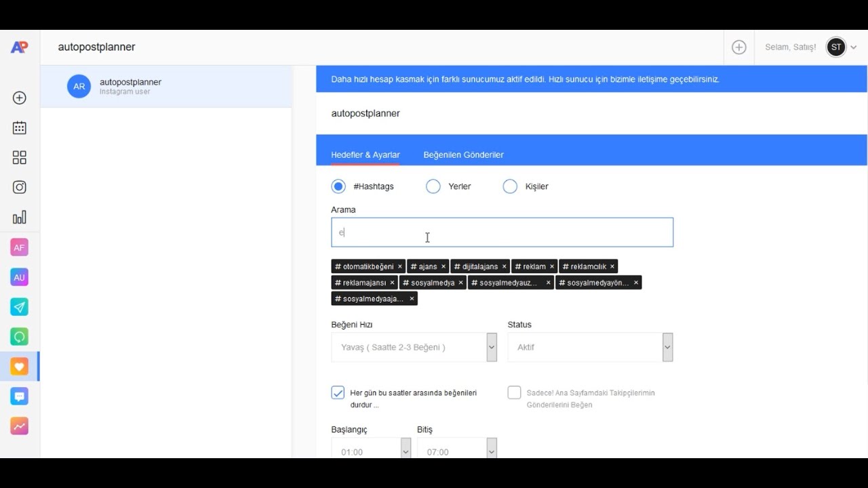Open the calendar icon in sidebar
Screen dimensions: 868x488
(20, 127)
